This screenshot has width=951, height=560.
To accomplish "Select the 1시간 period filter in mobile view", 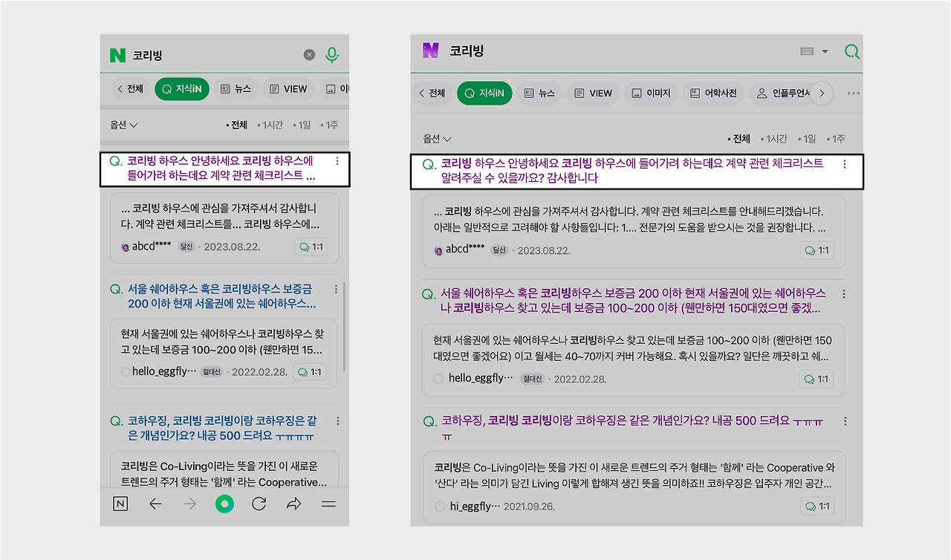I will tap(270, 125).
